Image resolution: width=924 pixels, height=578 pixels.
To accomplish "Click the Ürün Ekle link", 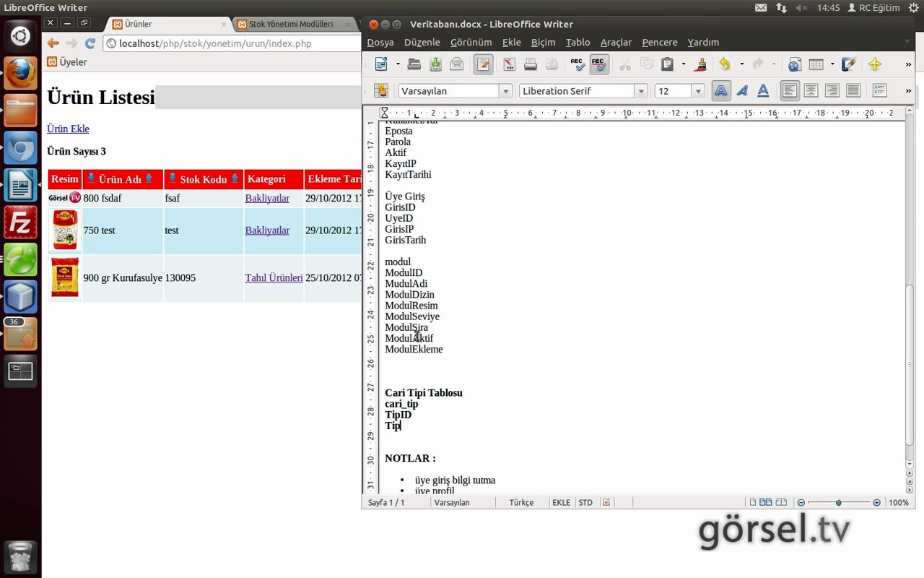I will pos(68,129).
